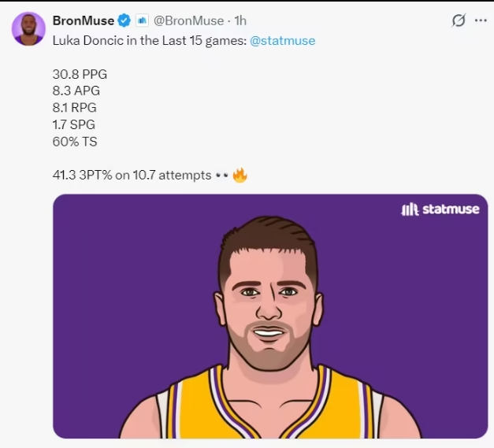Open the BronMuse display name link
Image resolution: width=494 pixels, height=448 pixels.
(x=83, y=20)
